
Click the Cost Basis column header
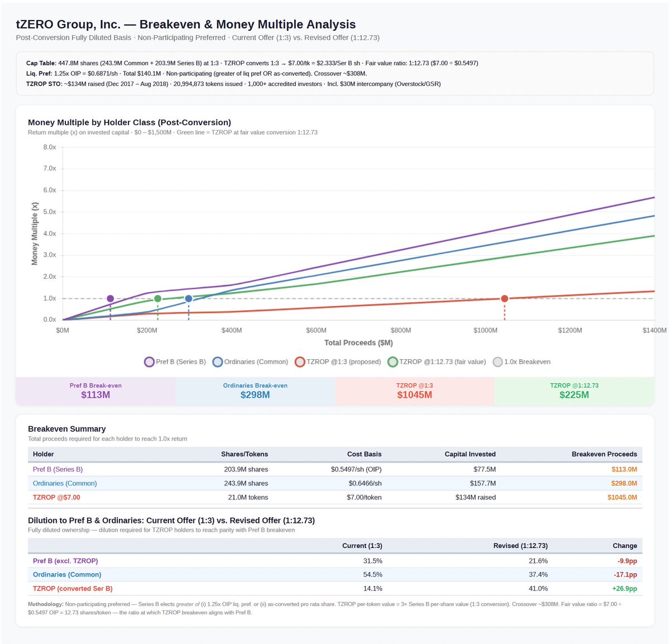tap(364, 454)
